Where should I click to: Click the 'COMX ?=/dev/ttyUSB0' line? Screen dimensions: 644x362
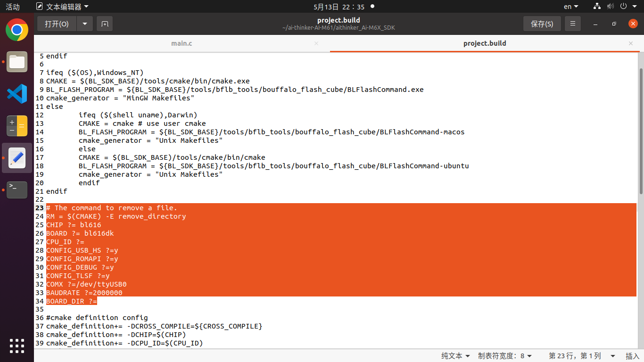(86, 284)
